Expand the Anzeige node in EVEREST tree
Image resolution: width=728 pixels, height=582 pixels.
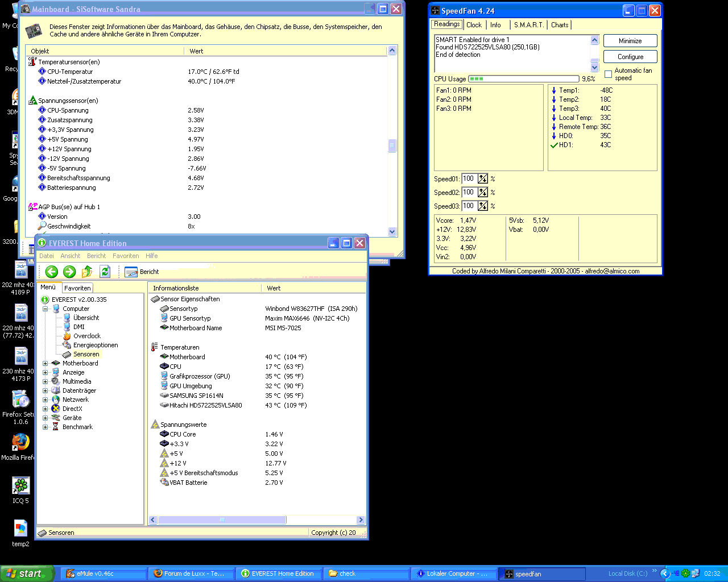pyautogui.click(x=45, y=372)
